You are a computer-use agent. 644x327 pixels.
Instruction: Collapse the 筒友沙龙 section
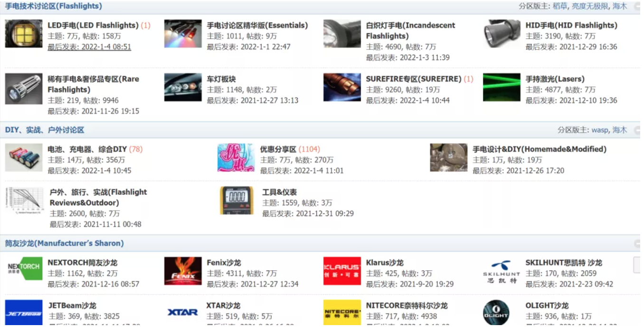click(637, 243)
